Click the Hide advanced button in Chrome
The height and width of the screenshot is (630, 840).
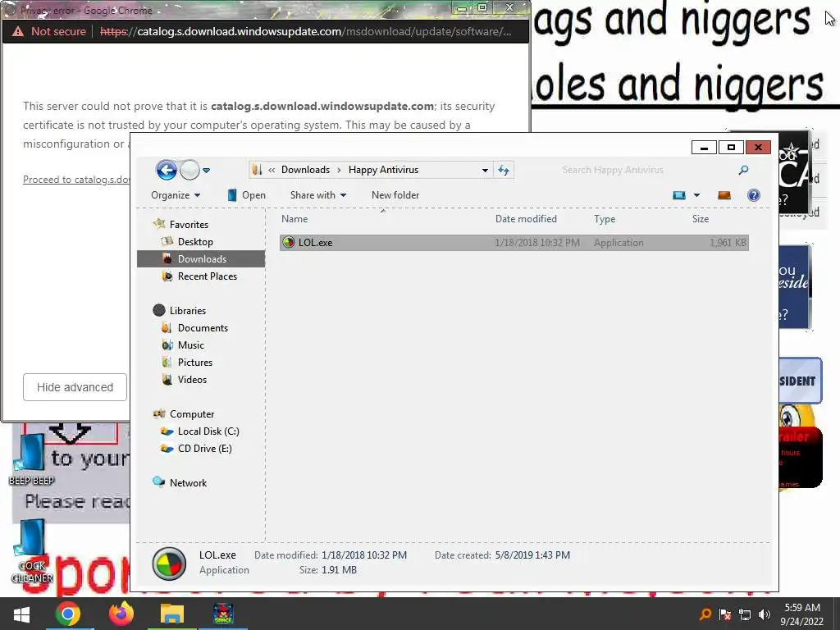(x=75, y=387)
